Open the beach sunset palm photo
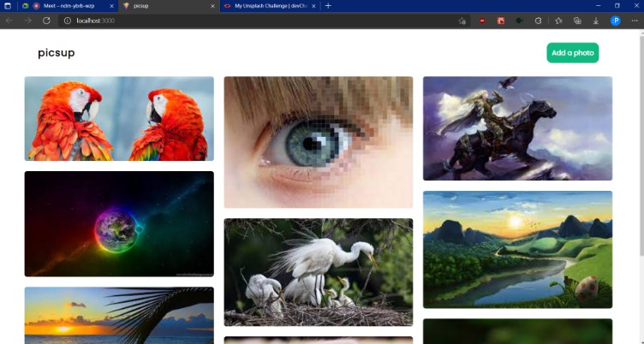The width and height of the screenshot is (644, 344). pos(119,315)
